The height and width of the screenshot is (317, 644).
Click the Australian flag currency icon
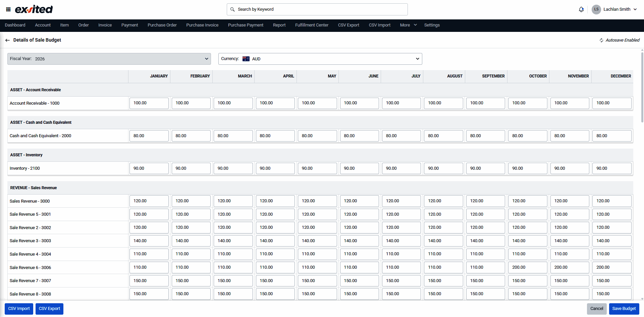[246, 59]
